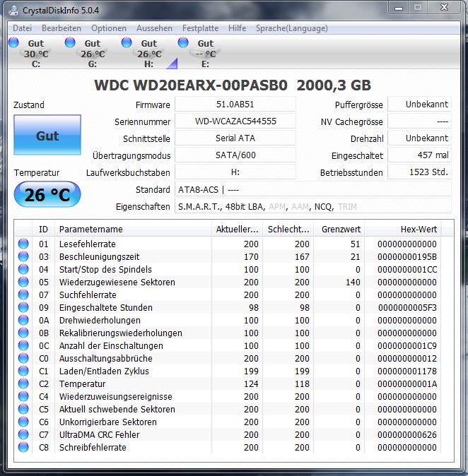Sort by the Parametername column header
The width and height of the screenshot is (468, 476).
[x=133, y=230]
